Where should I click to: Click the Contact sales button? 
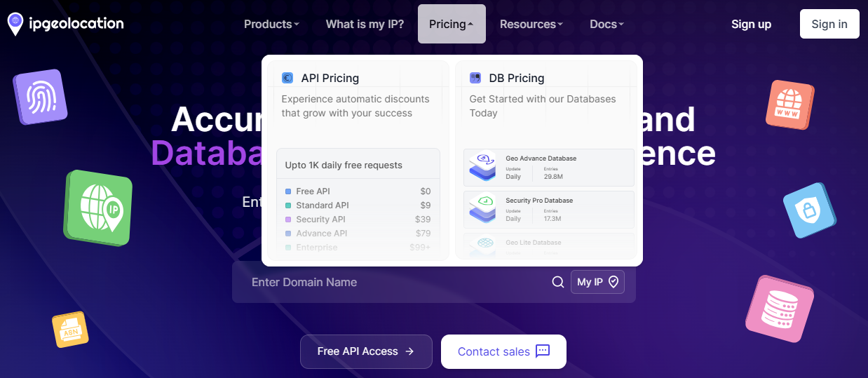[x=503, y=351]
